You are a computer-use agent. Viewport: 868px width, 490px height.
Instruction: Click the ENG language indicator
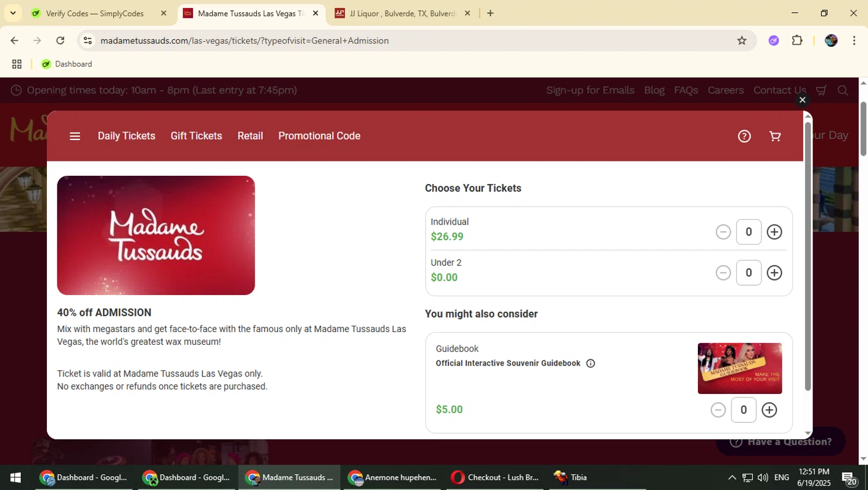781,477
